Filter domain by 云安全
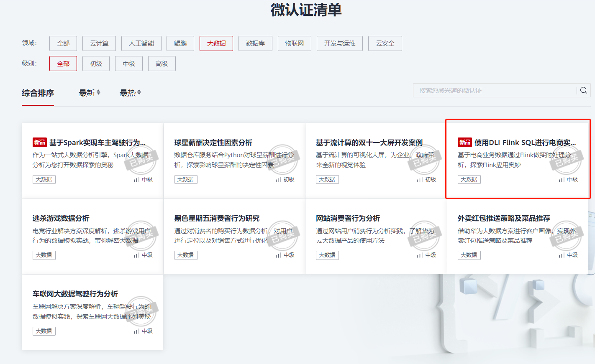Screen dimensions: 595x364 [385, 43]
